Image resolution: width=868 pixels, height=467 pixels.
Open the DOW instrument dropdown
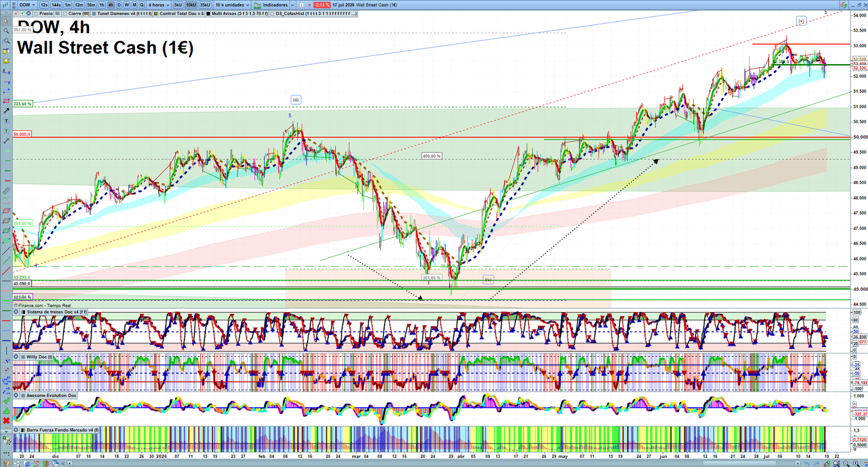click(x=27, y=5)
